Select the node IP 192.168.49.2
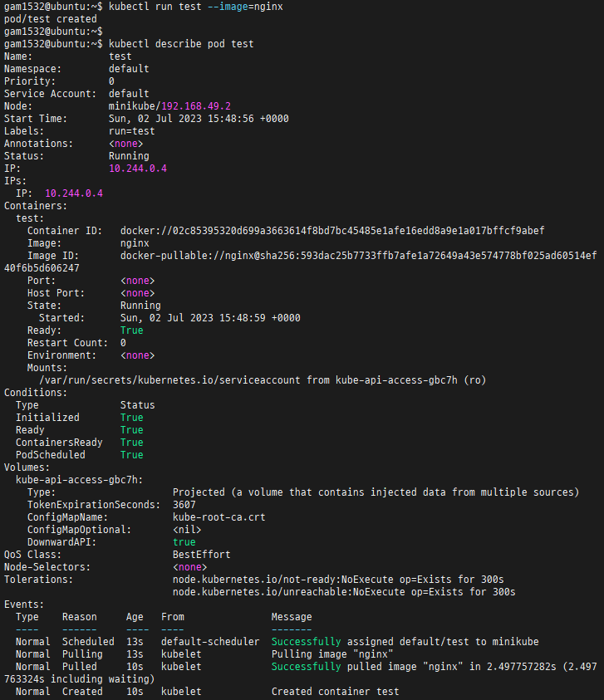Viewport: 604px width, 700px height. point(196,106)
